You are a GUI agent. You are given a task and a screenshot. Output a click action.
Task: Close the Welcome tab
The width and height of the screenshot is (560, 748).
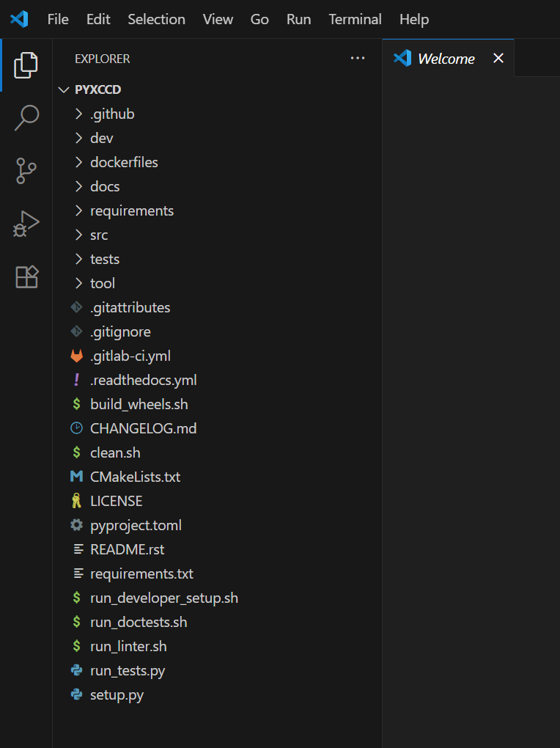coord(498,58)
